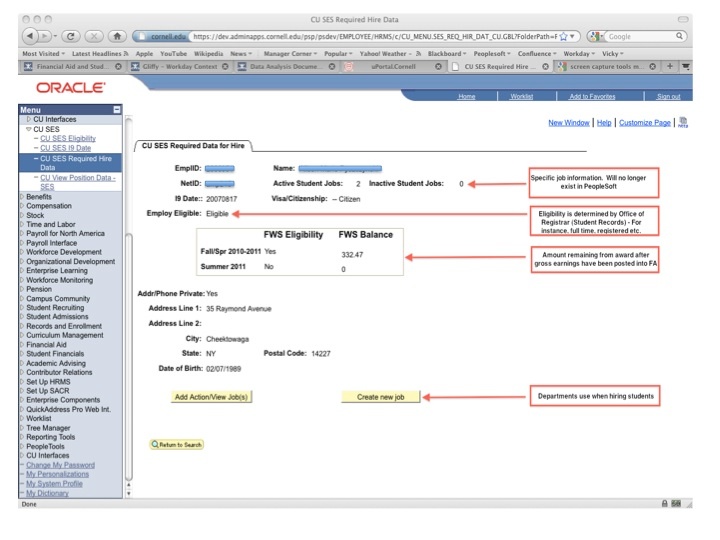The height and width of the screenshot is (540, 720).
Task: Click Add to Favorites link
Action: tap(592, 96)
